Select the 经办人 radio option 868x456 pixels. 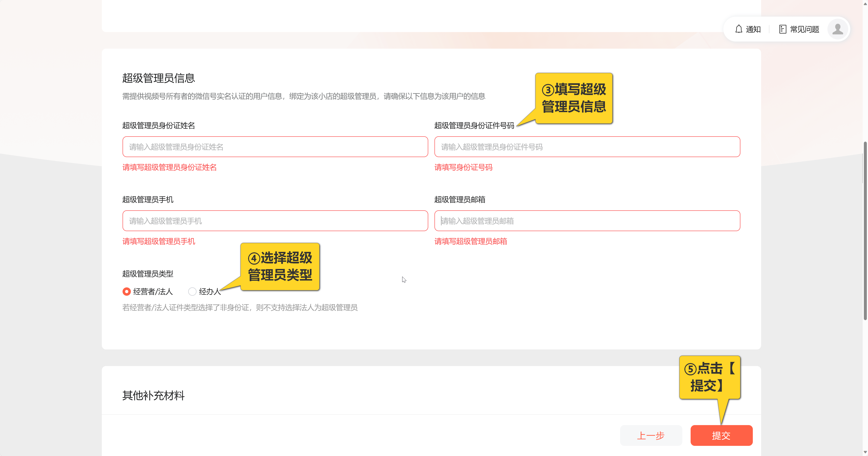coord(192,291)
